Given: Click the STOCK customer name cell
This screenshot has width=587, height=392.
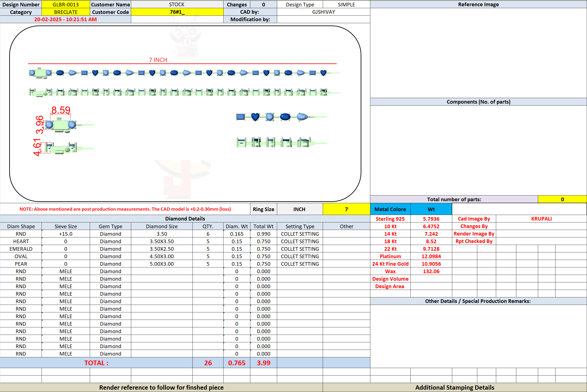Looking at the screenshot, I should pos(177,4).
